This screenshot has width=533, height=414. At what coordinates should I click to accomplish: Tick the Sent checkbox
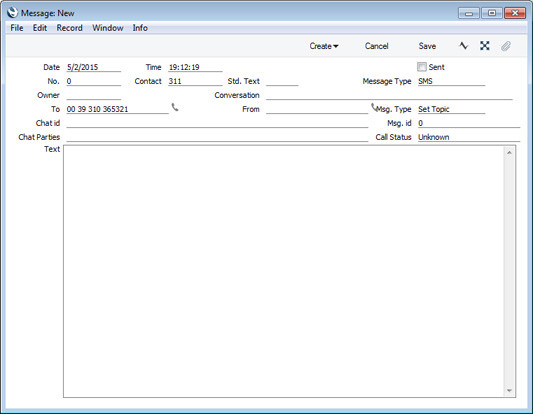pos(422,67)
